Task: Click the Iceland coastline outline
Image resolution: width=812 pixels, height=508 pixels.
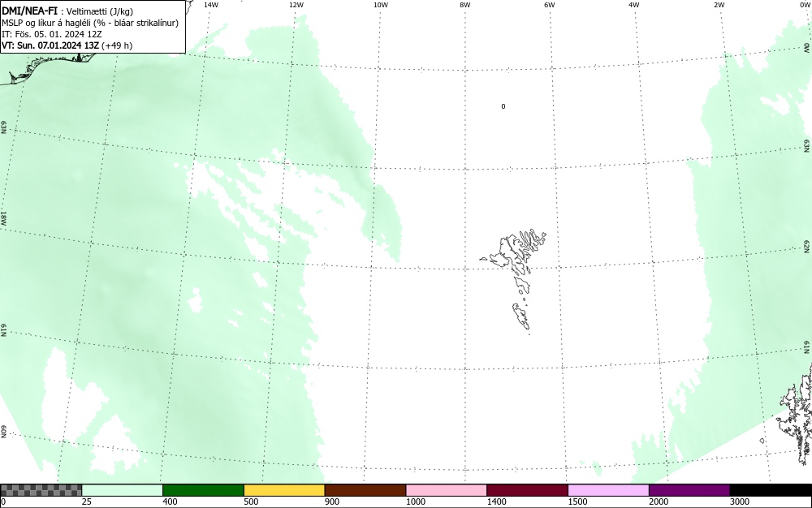Action: [x=46, y=67]
